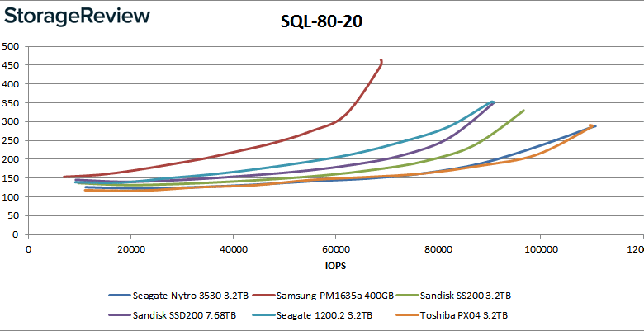Click the 400 y-axis label
The height and width of the screenshot is (331, 644).
point(10,83)
